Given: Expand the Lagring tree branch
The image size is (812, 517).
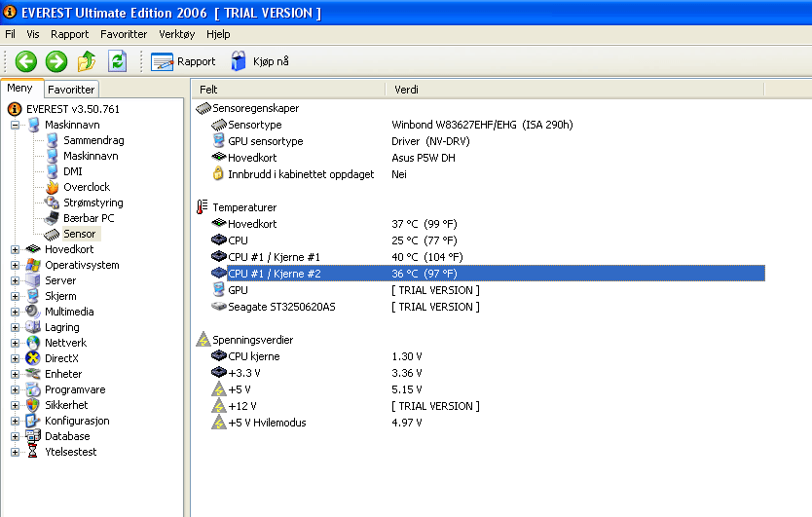Looking at the screenshot, I should [15, 327].
